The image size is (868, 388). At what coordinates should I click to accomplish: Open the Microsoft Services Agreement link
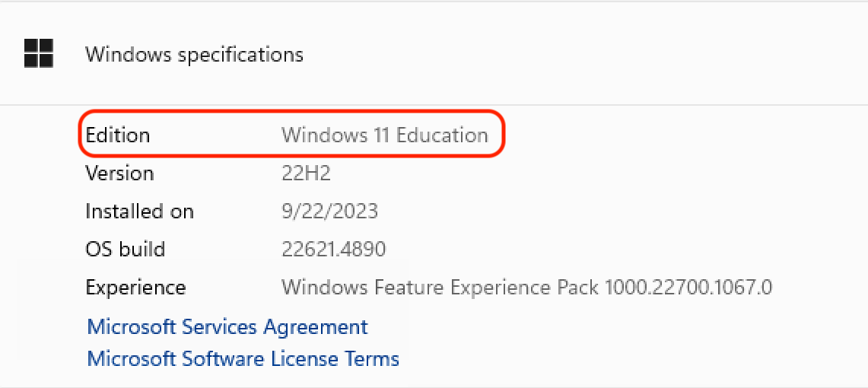[x=227, y=327]
